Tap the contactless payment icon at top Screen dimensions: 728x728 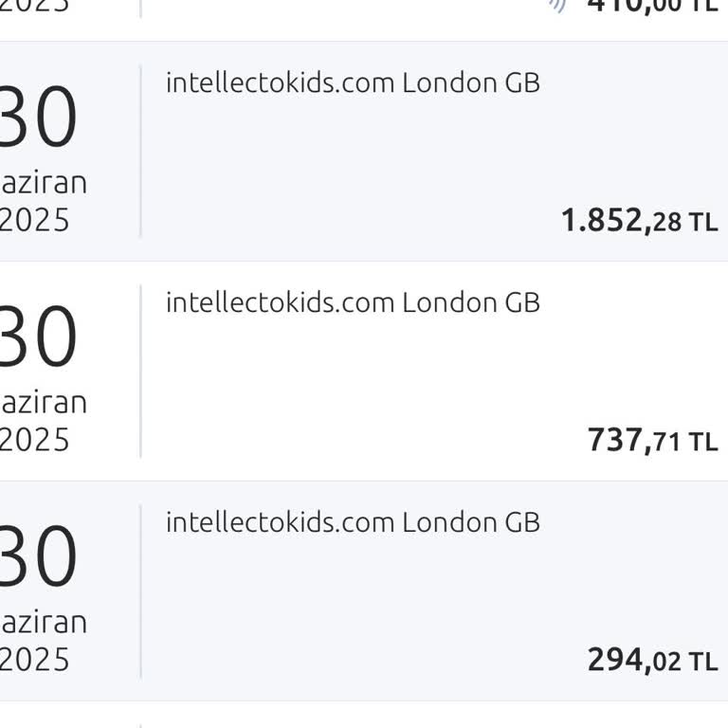557,5
